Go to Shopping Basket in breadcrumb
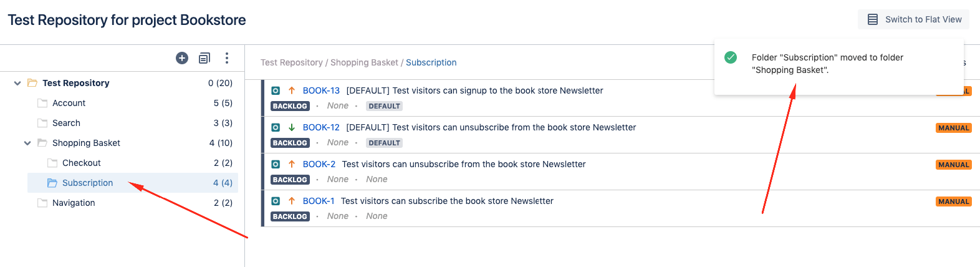Image resolution: width=980 pixels, height=267 pixels. (364, 62)
